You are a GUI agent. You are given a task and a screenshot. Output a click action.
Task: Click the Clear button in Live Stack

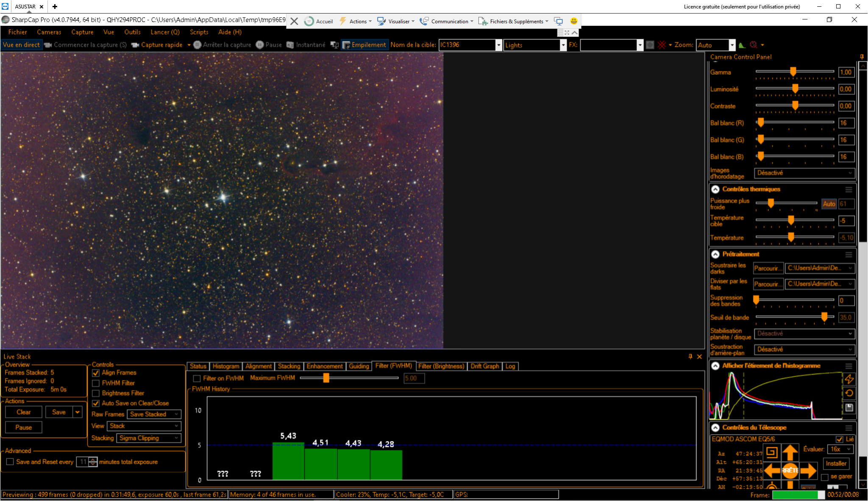tap(24, 412)
